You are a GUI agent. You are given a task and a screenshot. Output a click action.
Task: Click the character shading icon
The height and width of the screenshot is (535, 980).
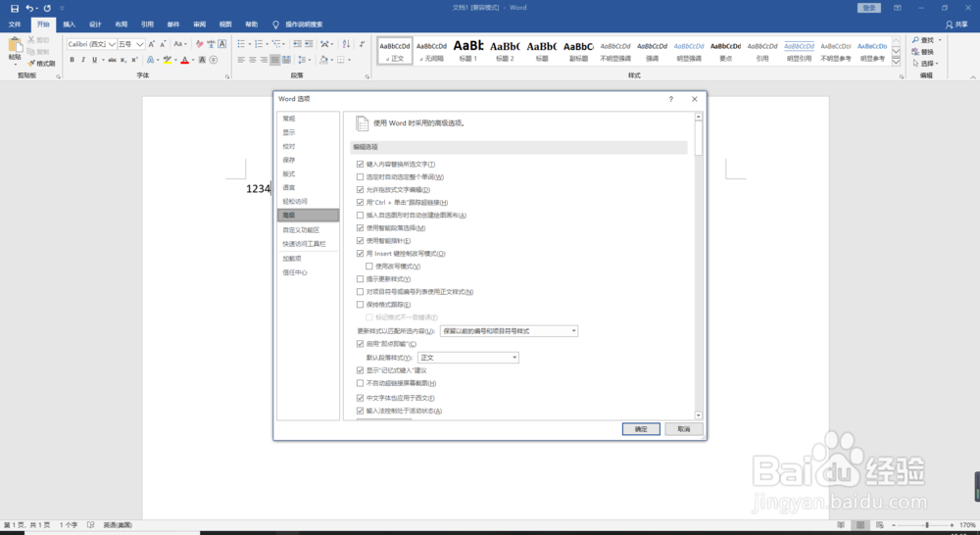pyautogui.click(x=202, y=60)
